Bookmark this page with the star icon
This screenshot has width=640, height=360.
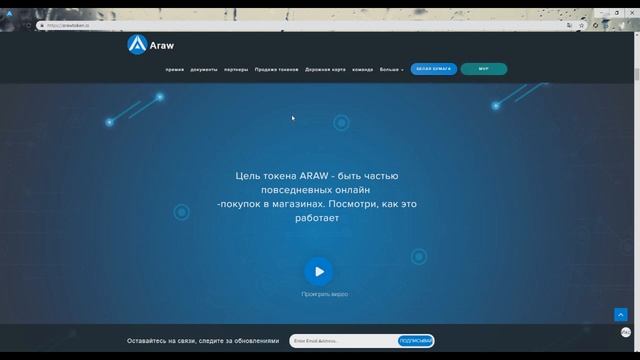pyautogui.click(x=582, y=25)
